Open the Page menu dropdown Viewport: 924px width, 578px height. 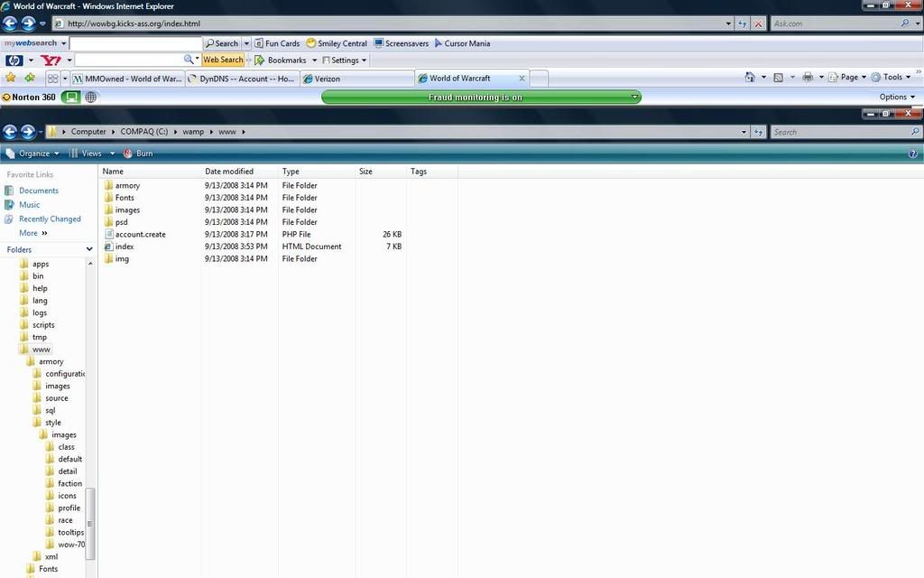(x=847, y=78)
